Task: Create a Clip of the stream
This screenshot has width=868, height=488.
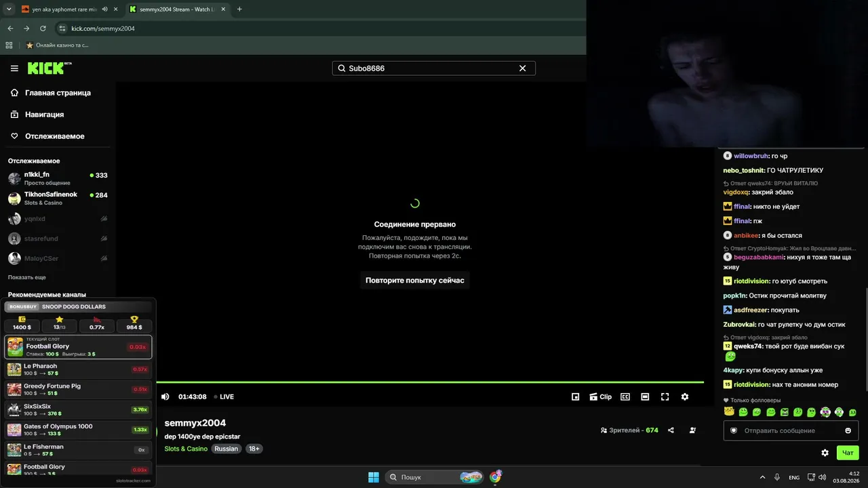Action: pyautogui.click(x=600, y=396)
